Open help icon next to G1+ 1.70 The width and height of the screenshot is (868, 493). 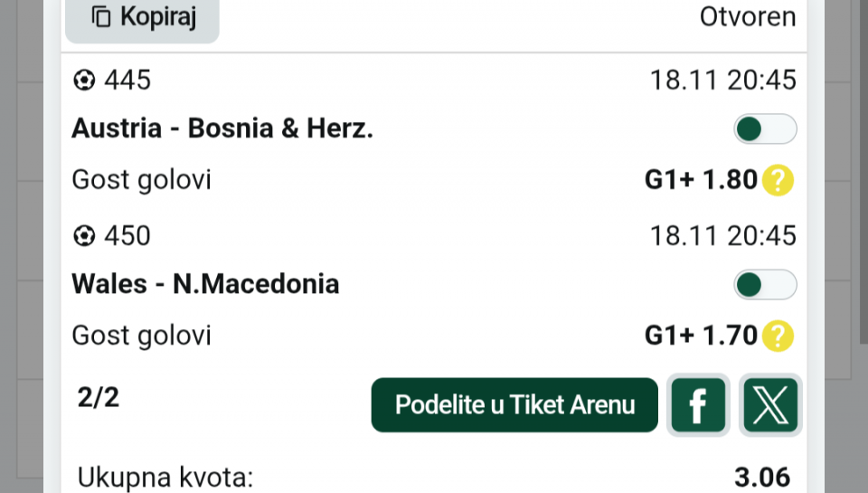(x=778, y=337)
